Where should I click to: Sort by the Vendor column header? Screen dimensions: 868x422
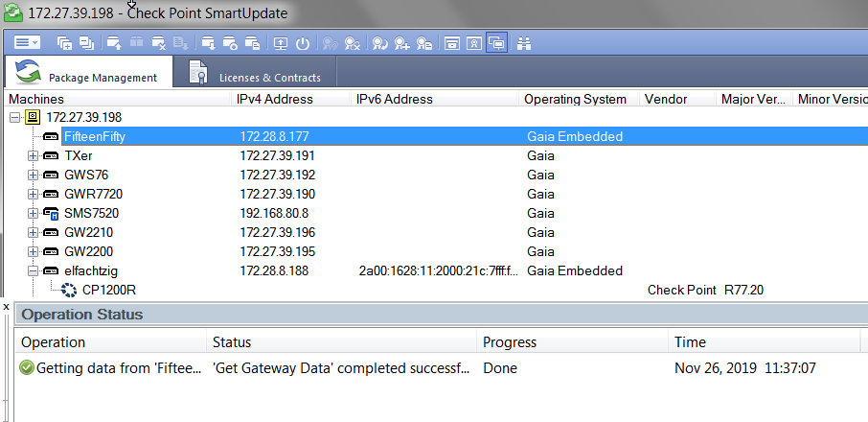tap(677, 99)
